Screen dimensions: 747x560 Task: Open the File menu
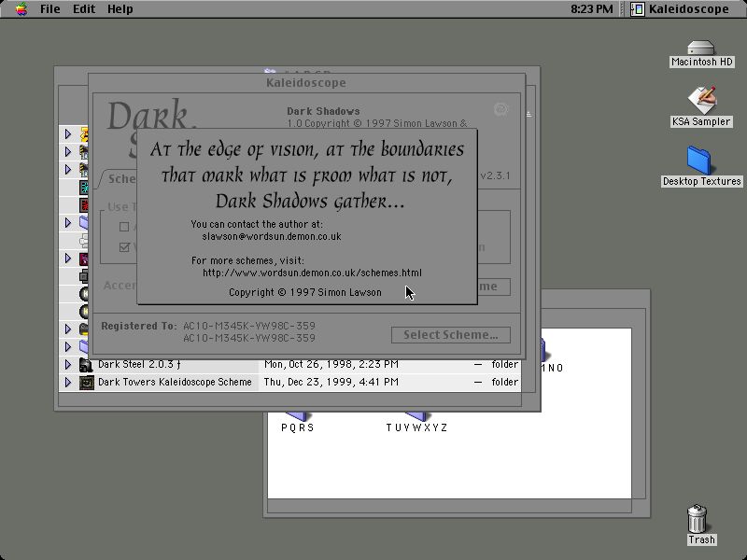point(50,8)
